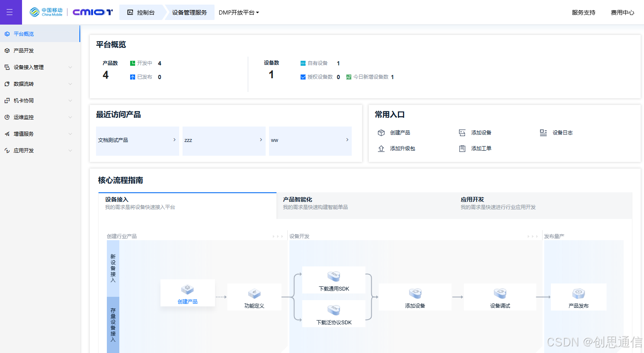The image size is (644, 353).
Task: Open the 添加工单 shortcut icon
Action: pos(462,148)
